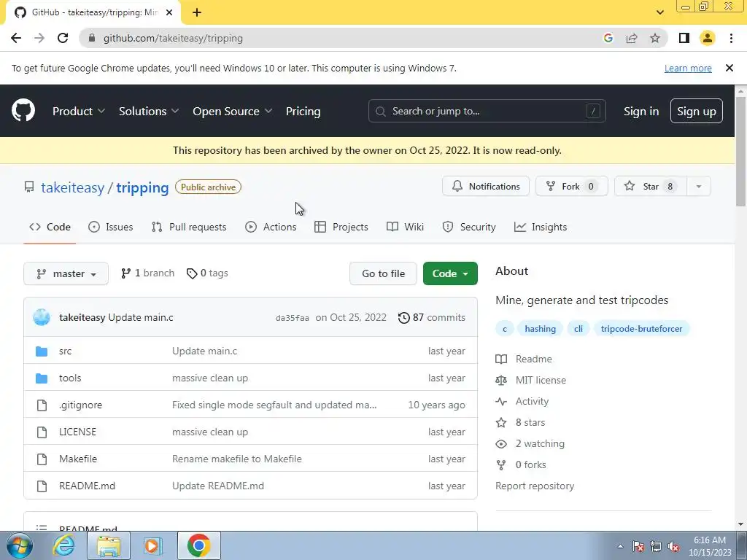Click the share page icon in address bar

click(x=632, y=38)
